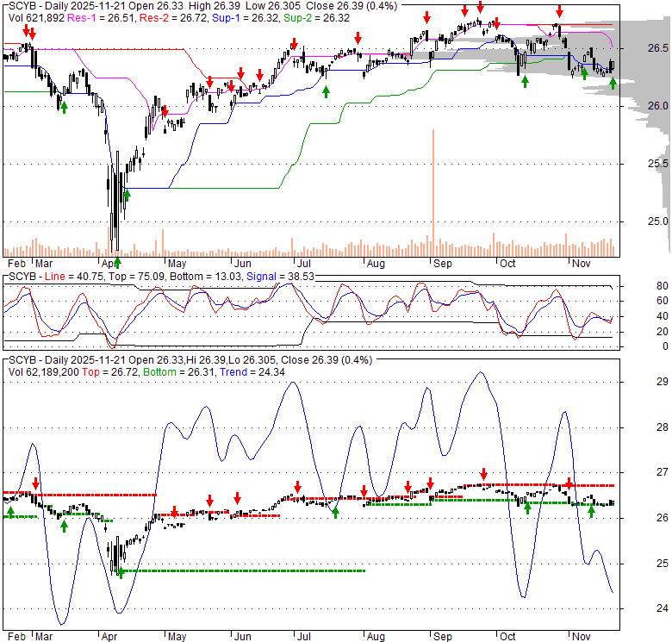The image size is (672, 642).
Task: Click the red arrow above the late October peak in the top chart
Action: click(x=559, y=11)
